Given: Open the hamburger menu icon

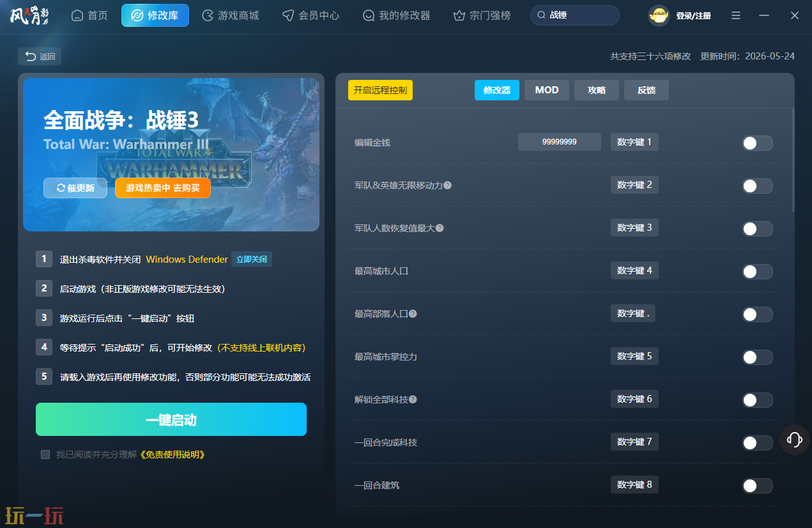Looking at the screenshot, I should 736,15.
